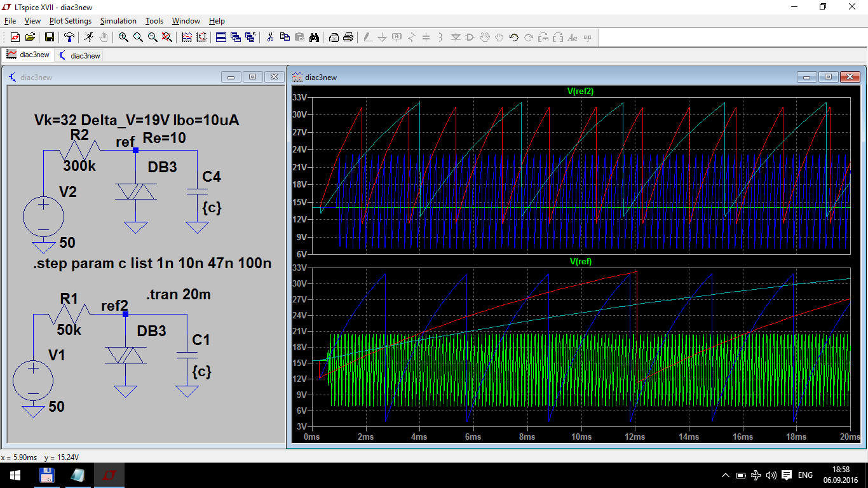Click the Tile Windows toolbar icon
This screenshot has width=868, height=488.
pyautogui.click(x=221, y=37)
